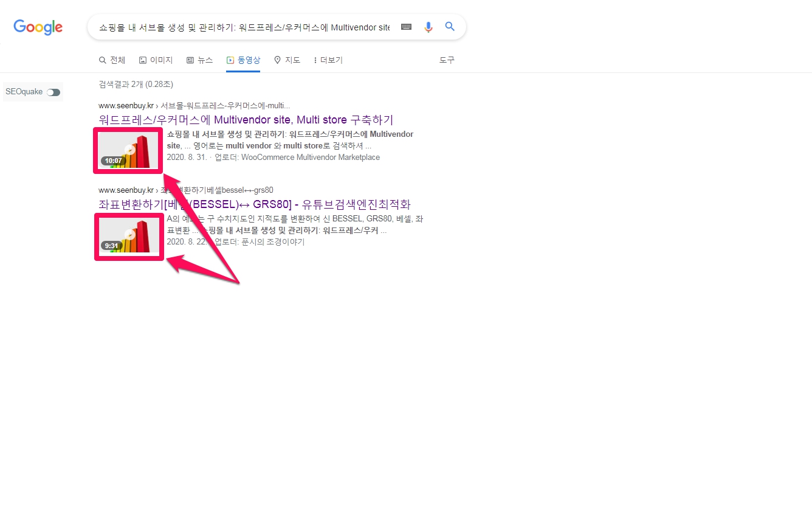Image resolution: width=812 pixels, height=520 pixels.
Task: Open the 도구 search tools
Action: [447, 60]
